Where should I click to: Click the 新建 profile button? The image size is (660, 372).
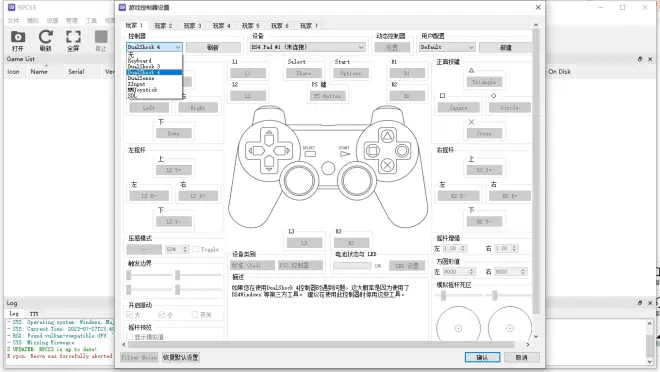506,48
